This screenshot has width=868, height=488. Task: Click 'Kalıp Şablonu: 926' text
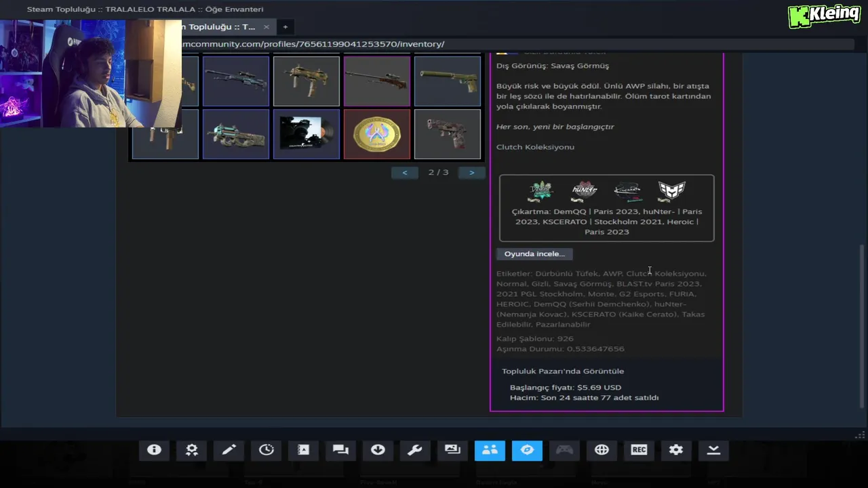535,338
